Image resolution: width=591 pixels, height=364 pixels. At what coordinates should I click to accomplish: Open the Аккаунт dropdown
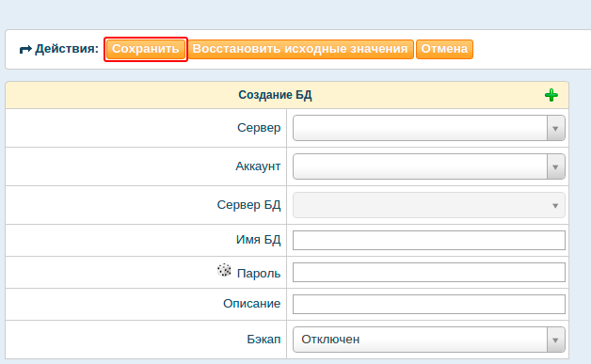(429, 166)
